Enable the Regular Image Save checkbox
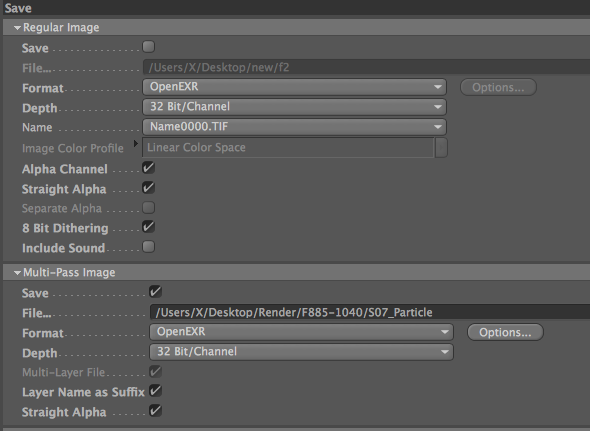590x431 pixels. tap(149, 47)
